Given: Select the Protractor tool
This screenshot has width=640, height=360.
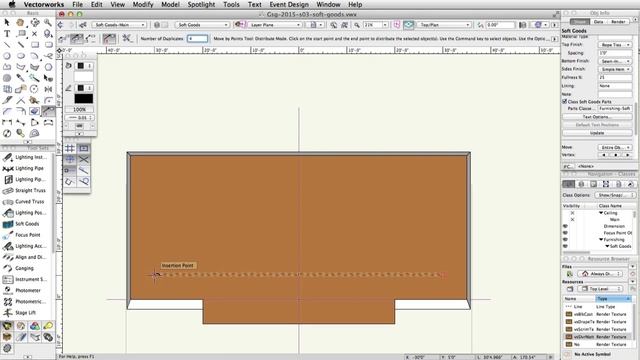Looking at the screenshot, I should coord(35,133).
